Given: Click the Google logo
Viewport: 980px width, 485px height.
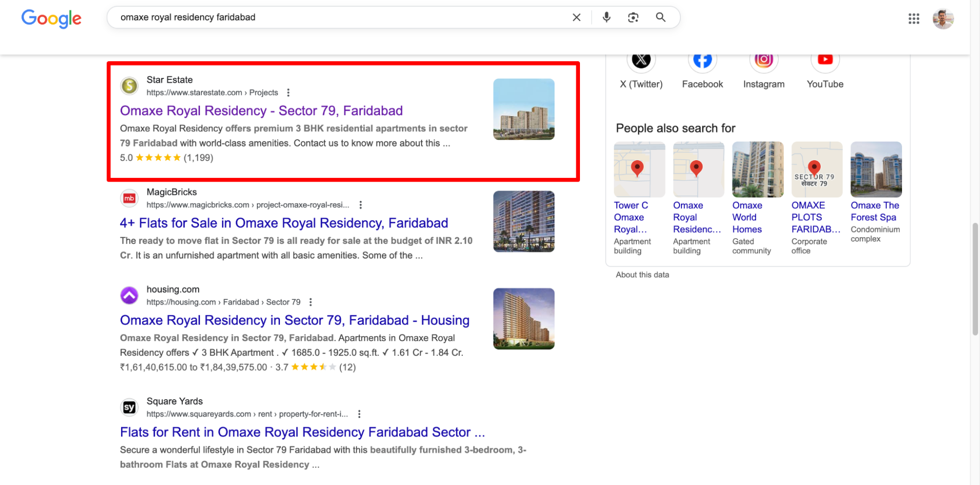Looking at the screenshot, I should point(51,19).
